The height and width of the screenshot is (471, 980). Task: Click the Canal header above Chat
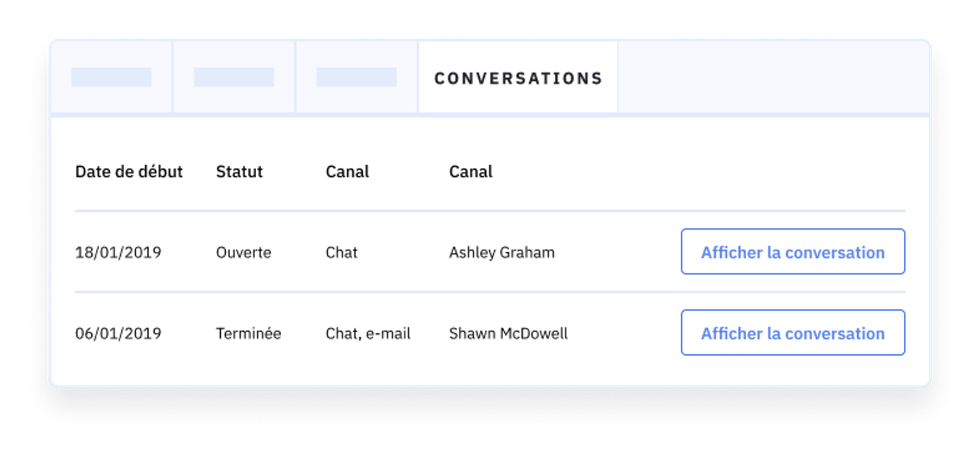347,172
